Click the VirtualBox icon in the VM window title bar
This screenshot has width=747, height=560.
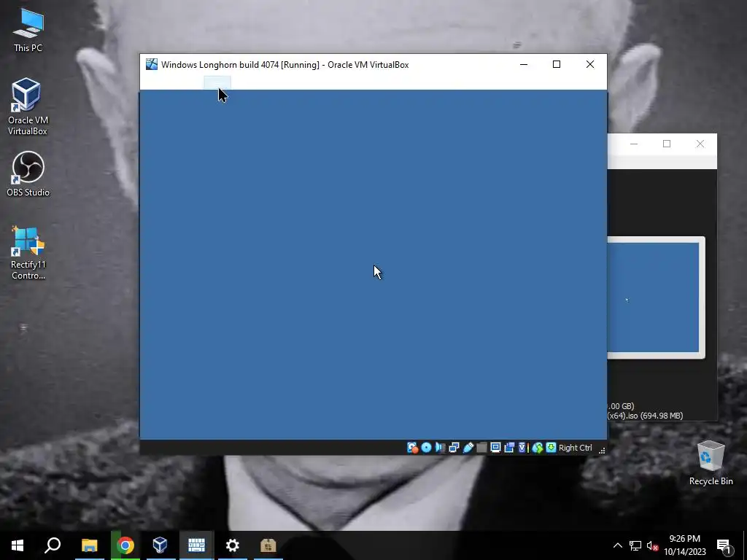click(x=152, y=64)
